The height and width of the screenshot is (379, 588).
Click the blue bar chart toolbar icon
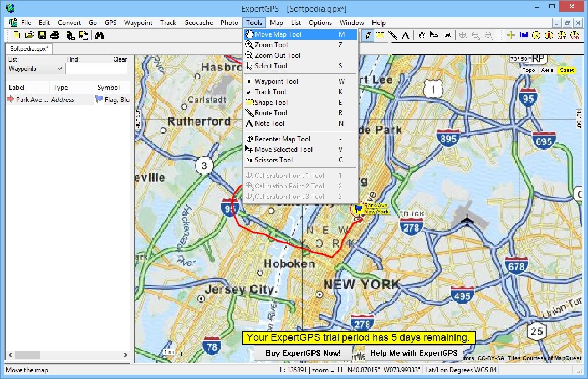[524, 35]
